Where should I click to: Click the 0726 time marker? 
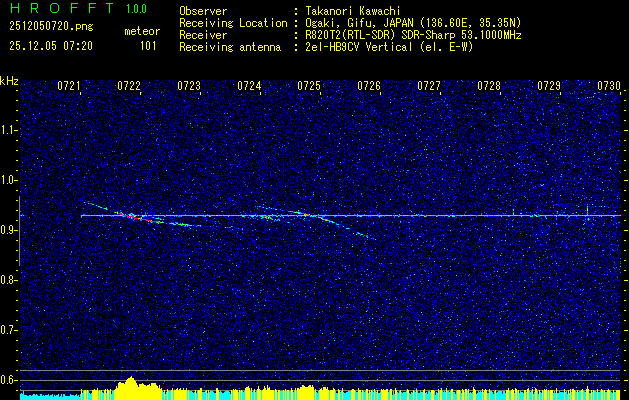click(369, 86)
